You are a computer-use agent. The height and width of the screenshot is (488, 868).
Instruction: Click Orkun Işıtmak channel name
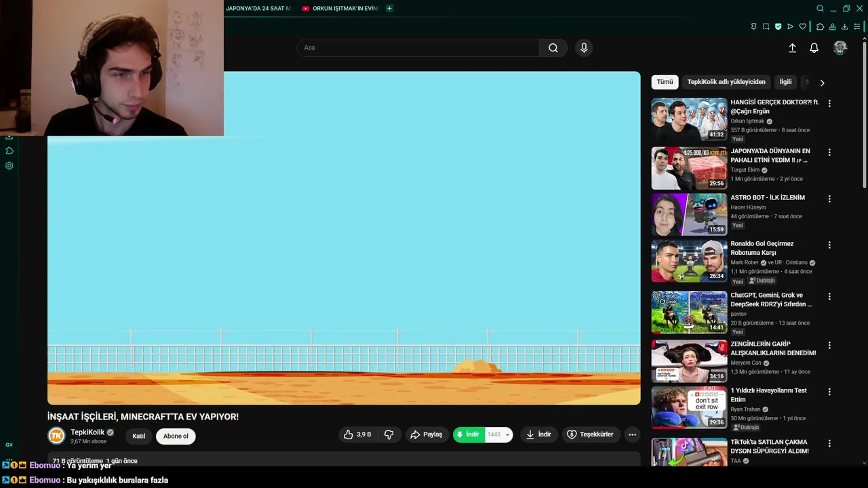[x=747, y=121]
